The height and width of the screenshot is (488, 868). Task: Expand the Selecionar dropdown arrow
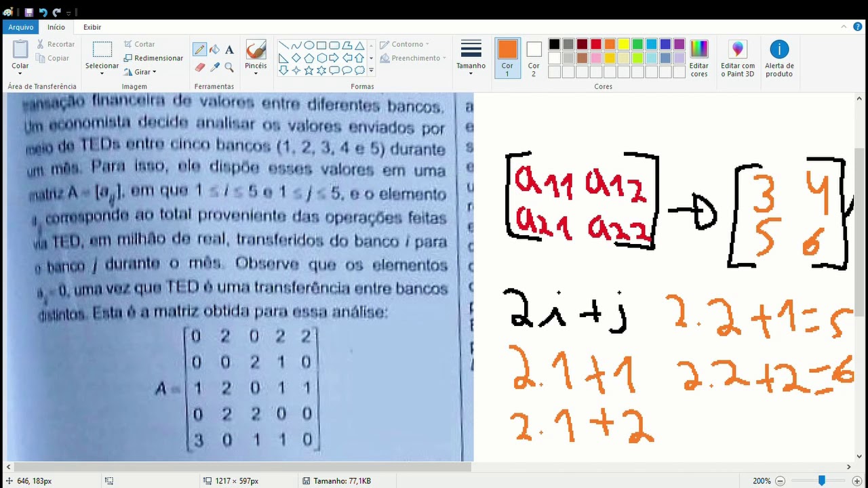pos(102,72)
